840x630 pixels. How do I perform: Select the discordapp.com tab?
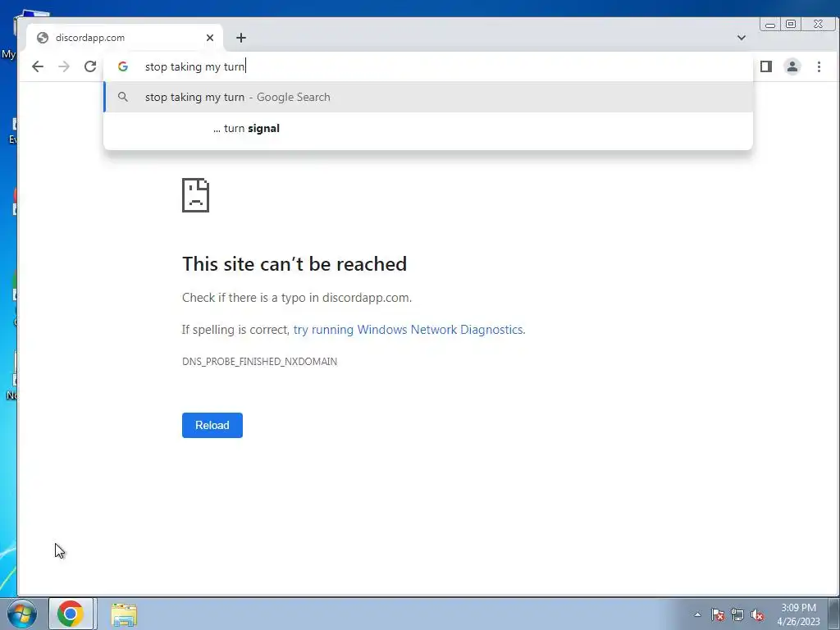click(x=125, y=38)
